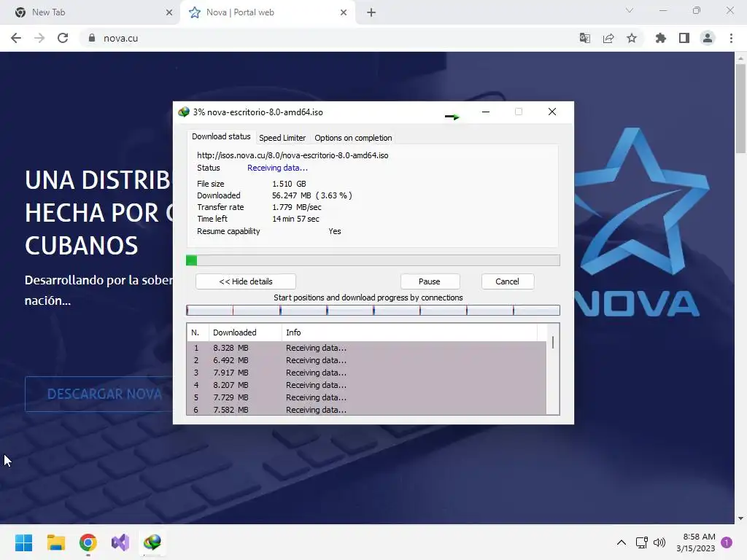Cancel the ISO download
The image size is (747, 560).
coord(508,281)
